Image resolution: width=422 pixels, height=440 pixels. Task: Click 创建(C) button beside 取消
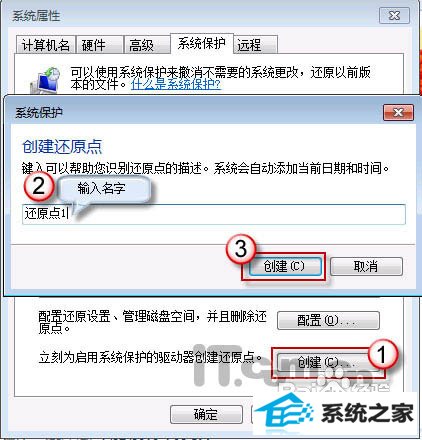[286, 266]
